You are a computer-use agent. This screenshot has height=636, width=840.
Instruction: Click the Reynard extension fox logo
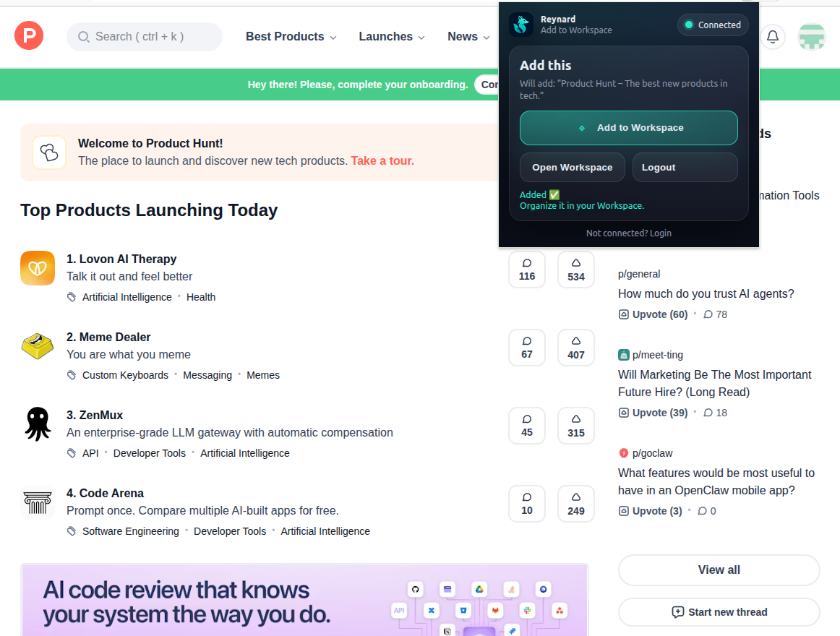520,25
